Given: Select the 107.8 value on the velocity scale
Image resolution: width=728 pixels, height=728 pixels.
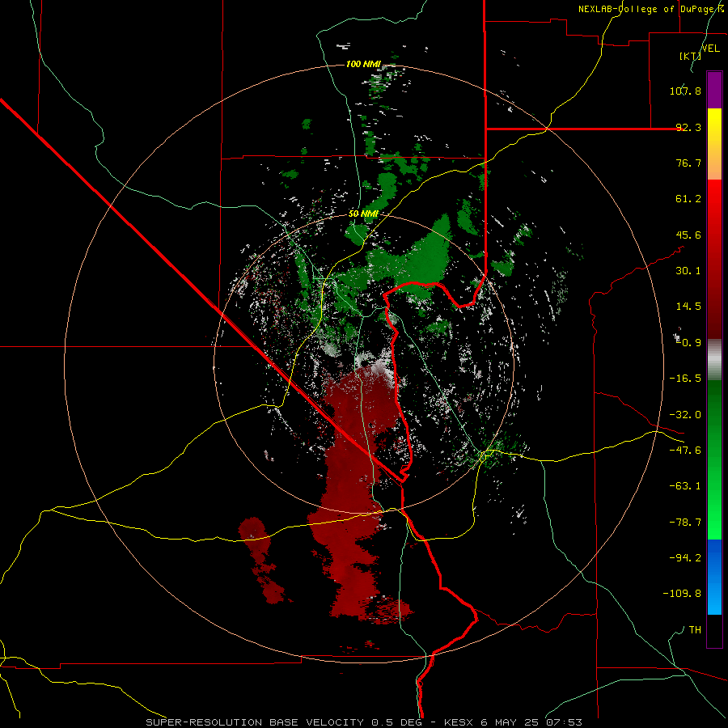Looking at the screenshot, I should [685, 91].
